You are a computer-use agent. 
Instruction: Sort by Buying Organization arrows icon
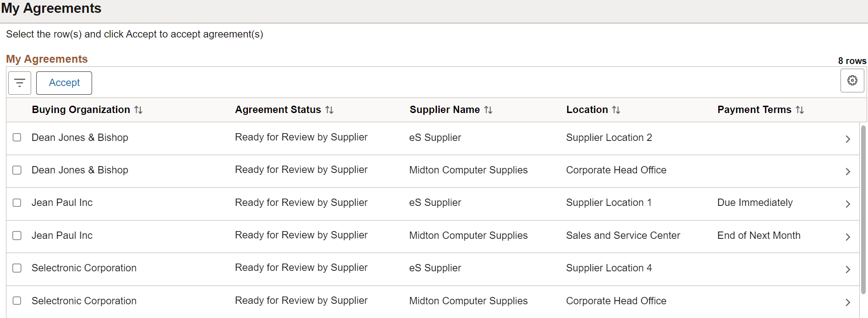[138, 110]
